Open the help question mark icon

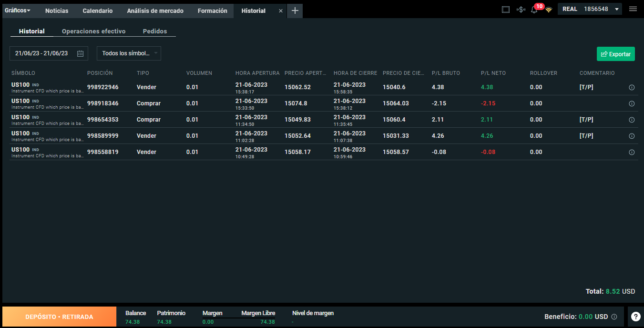(636, 317)
